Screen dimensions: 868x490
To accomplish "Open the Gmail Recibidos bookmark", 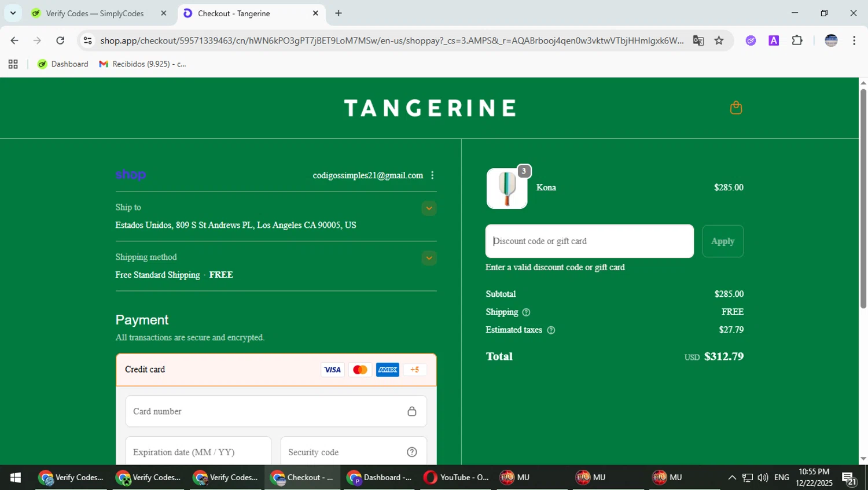I will 143,64.
